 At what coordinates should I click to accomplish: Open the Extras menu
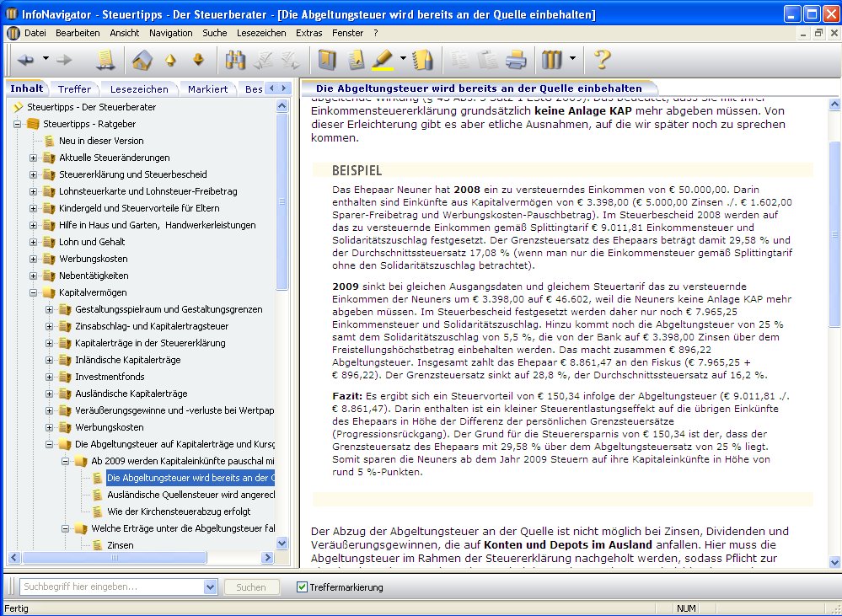coord(308,33)
